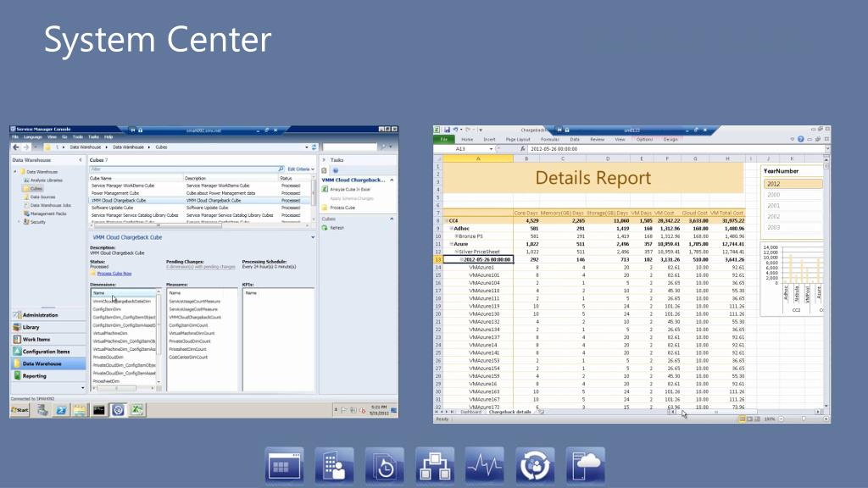This screenshot has height=488, width=868.
Task: Click the Excel zoom slider at bottom right
Action: pos(804,419)
